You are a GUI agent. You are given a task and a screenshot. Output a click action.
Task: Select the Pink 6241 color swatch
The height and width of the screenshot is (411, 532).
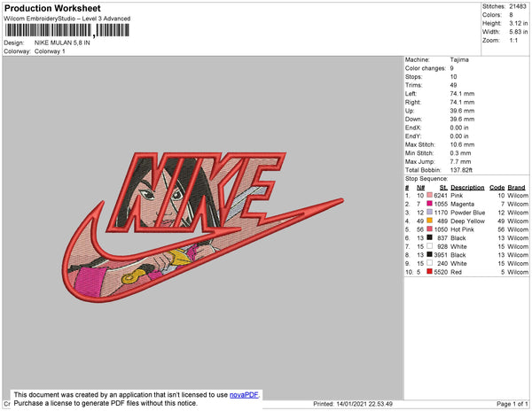429,195
